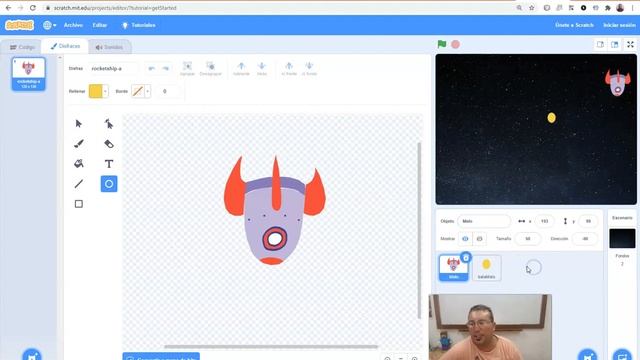Click the undo arrow in paint editor
Image resolution: width=640 pixels, height=360 pixels.
(x=152, y=68)
